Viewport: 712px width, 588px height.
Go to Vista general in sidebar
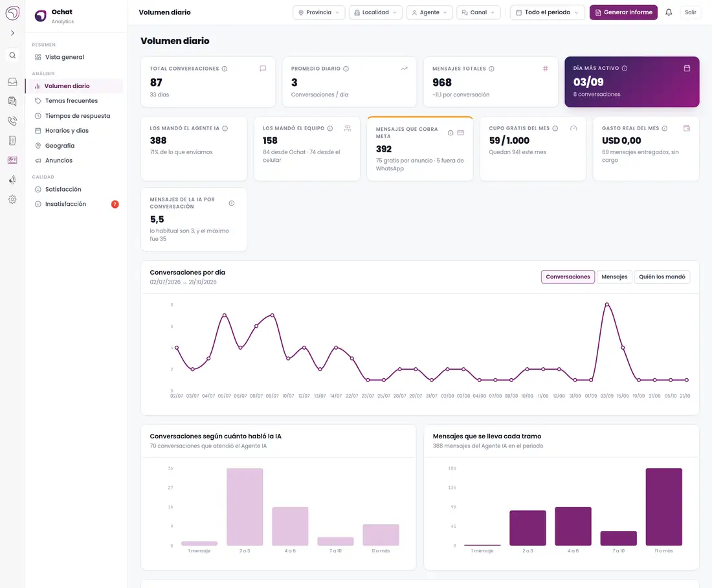[74, 57]
